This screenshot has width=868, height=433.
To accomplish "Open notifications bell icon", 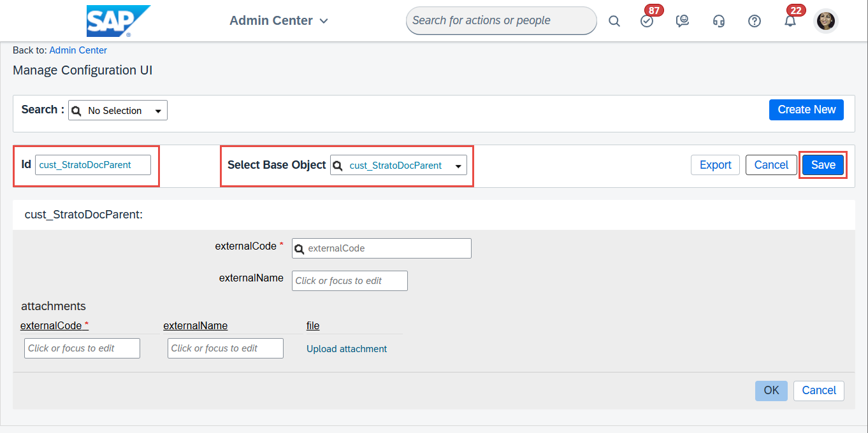I will (790, 21).
